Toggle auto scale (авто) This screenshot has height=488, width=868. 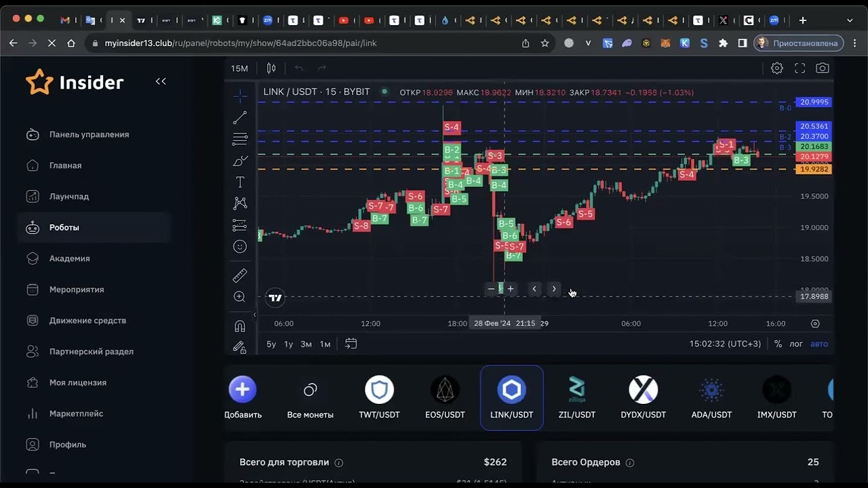[819, 344]
